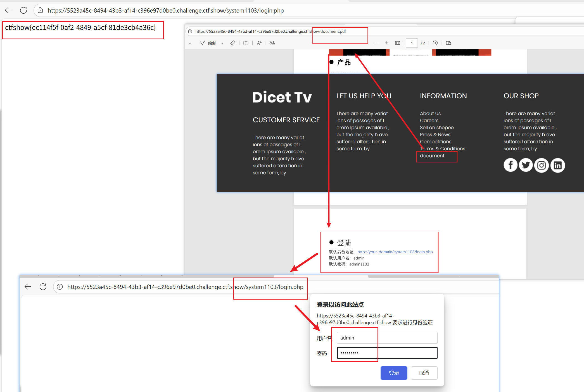Expand the Draw tool options dropdown
This screenshot has width=584, height=392.
pyautogui.click(x=222, y=43)
